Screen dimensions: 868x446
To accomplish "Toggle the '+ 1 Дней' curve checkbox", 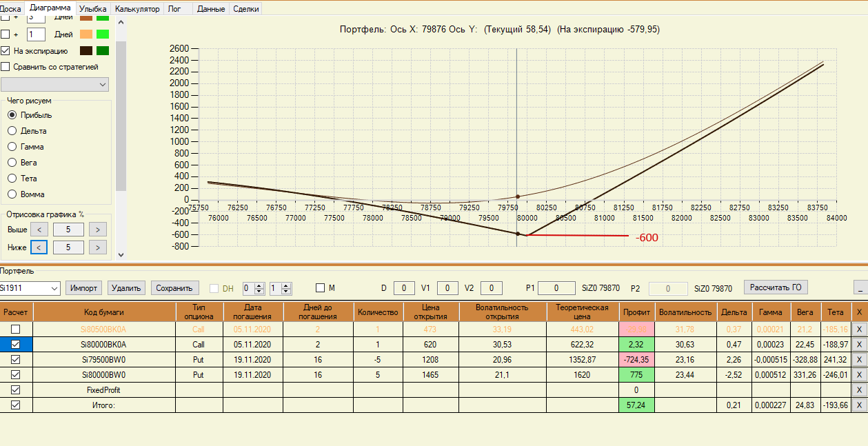I will 6,34.
